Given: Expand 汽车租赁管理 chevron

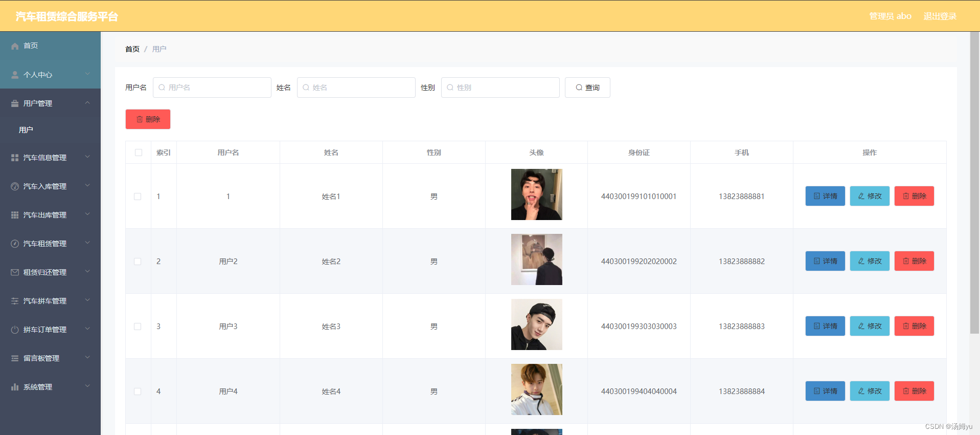Looking at the screenshot, I should click(87, 243).
